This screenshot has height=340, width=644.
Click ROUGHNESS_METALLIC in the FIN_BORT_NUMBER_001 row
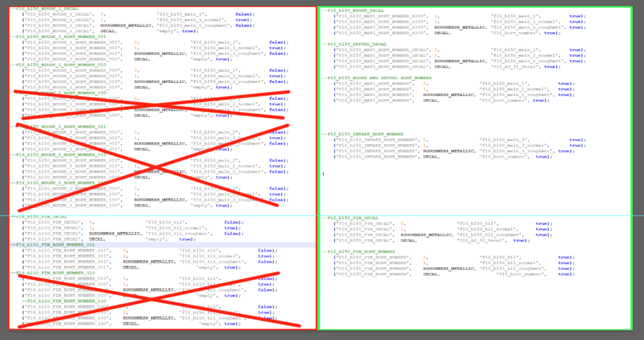[x=148, y=261]
